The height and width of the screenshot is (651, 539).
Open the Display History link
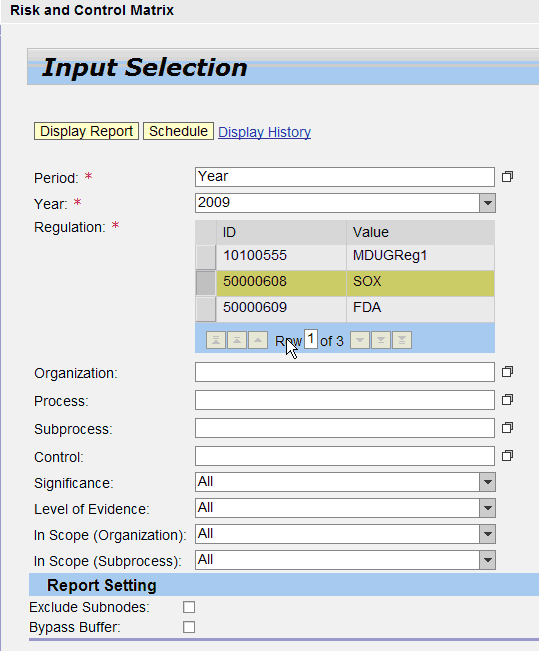coord(265,132)
